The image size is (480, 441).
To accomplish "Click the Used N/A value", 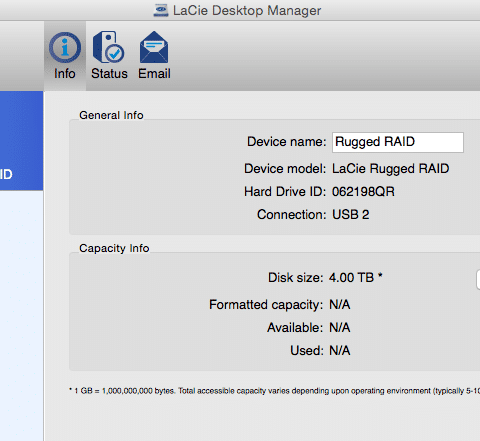I will coord(340,351).
